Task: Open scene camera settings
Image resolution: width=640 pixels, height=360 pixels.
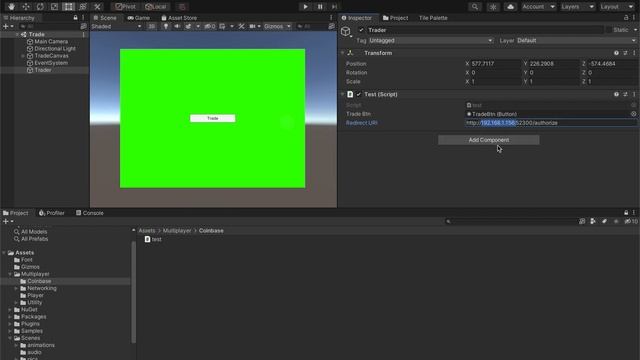Action: pyautogui.click(x=252, y=27)
